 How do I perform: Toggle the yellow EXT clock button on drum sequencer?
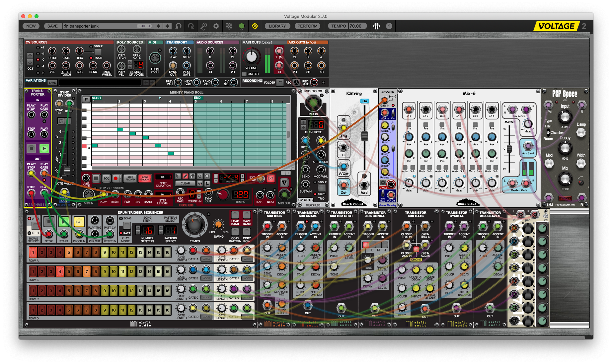pyautogui.click(x=79, y=221)
